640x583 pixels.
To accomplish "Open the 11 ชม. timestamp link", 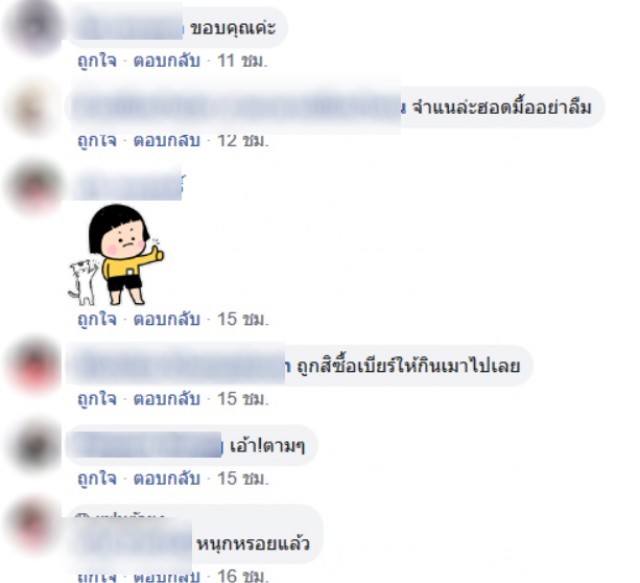I will tap(242, 61).
